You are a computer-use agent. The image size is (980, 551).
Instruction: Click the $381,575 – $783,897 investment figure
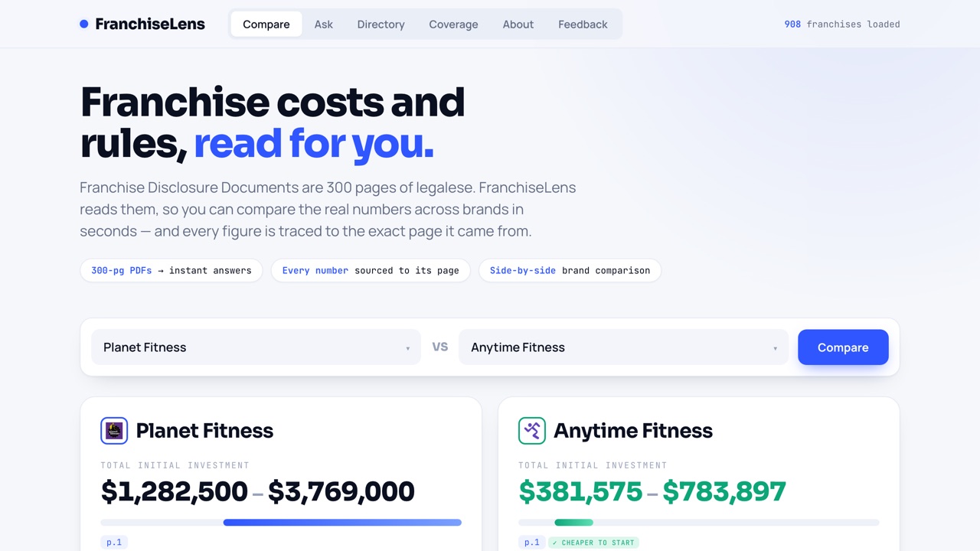point(652,491)
